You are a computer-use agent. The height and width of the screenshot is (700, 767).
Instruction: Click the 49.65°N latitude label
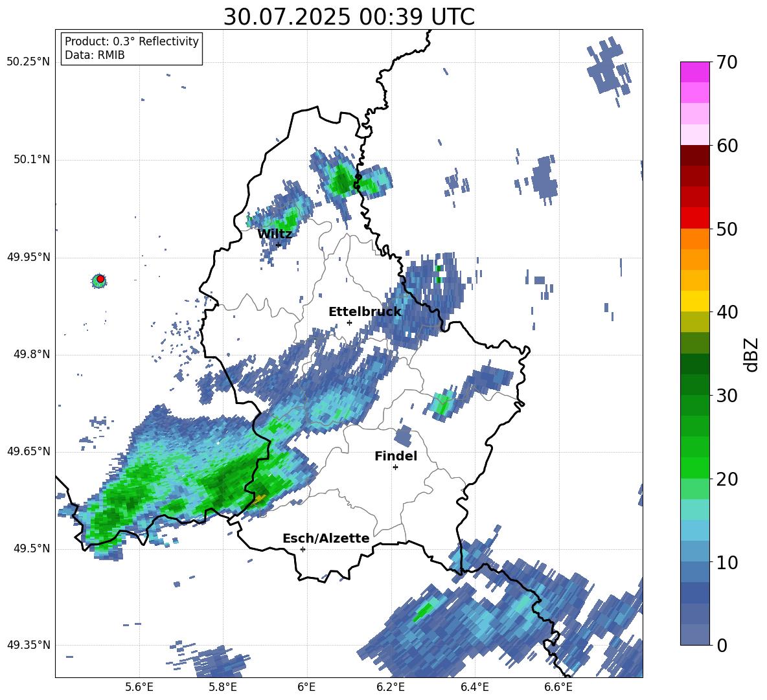pyautogui.click(x=29, y=451)
